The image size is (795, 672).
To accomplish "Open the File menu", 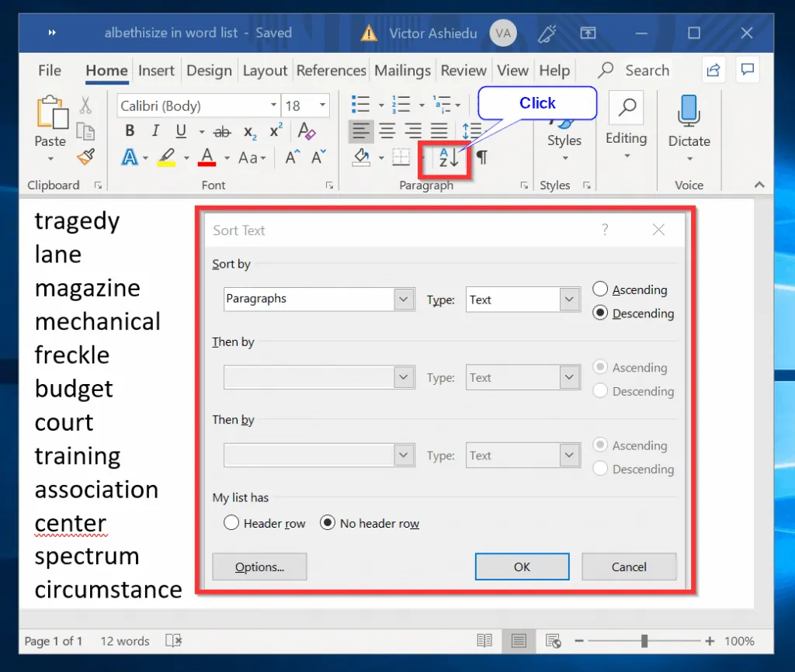I will (x=50, y=71).
